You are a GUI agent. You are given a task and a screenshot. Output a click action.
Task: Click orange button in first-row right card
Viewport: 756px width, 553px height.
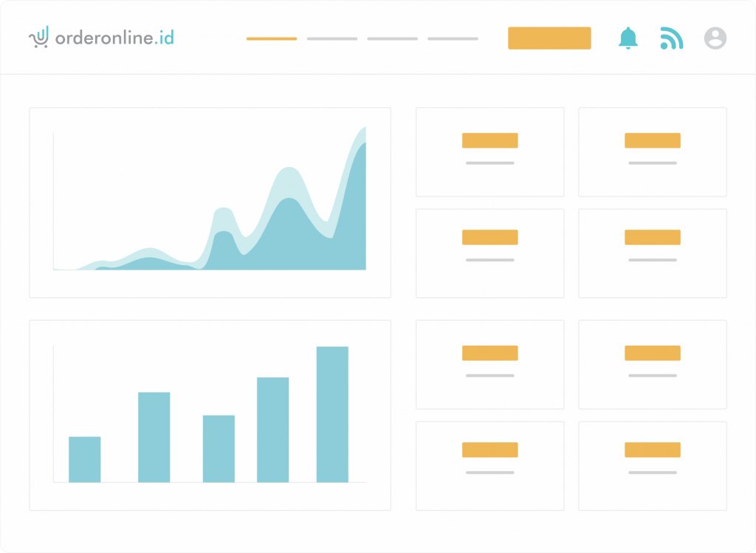(652, 140)
